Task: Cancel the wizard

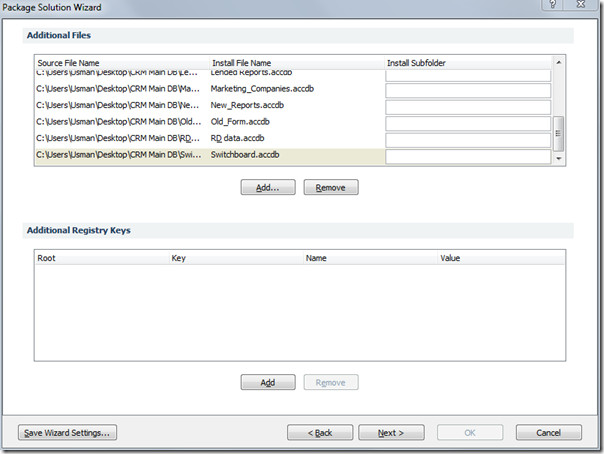Action: coord(549,432)
